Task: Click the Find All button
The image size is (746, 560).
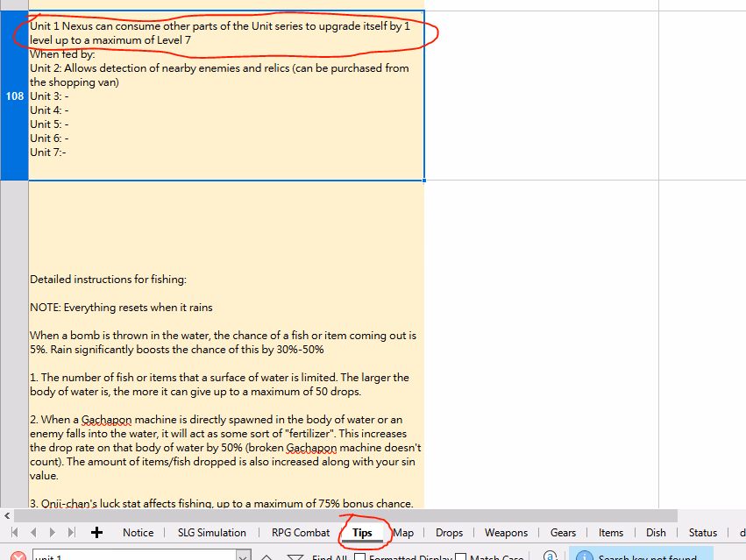Action: (x=329, y=557)
